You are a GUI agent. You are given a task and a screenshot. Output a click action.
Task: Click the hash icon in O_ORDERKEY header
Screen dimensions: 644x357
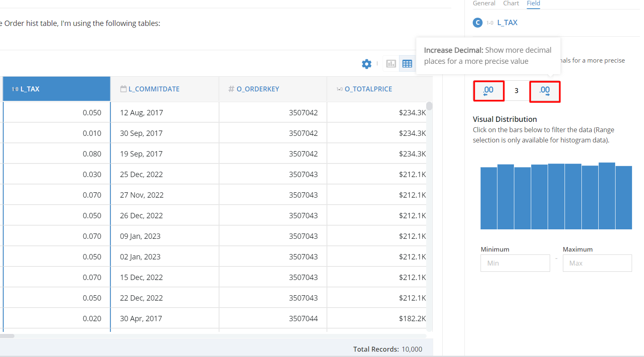click(x=231, y=89)
